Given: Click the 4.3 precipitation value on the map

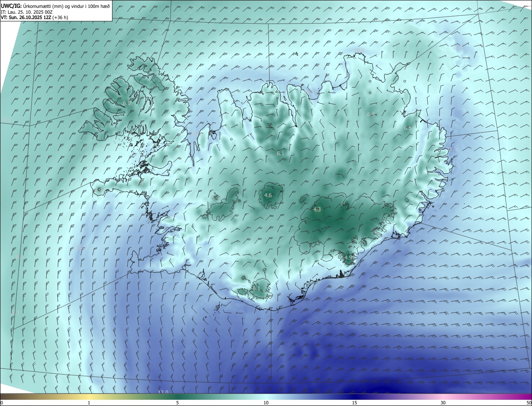Looking at the screenshot, I should tap(317, 210).
